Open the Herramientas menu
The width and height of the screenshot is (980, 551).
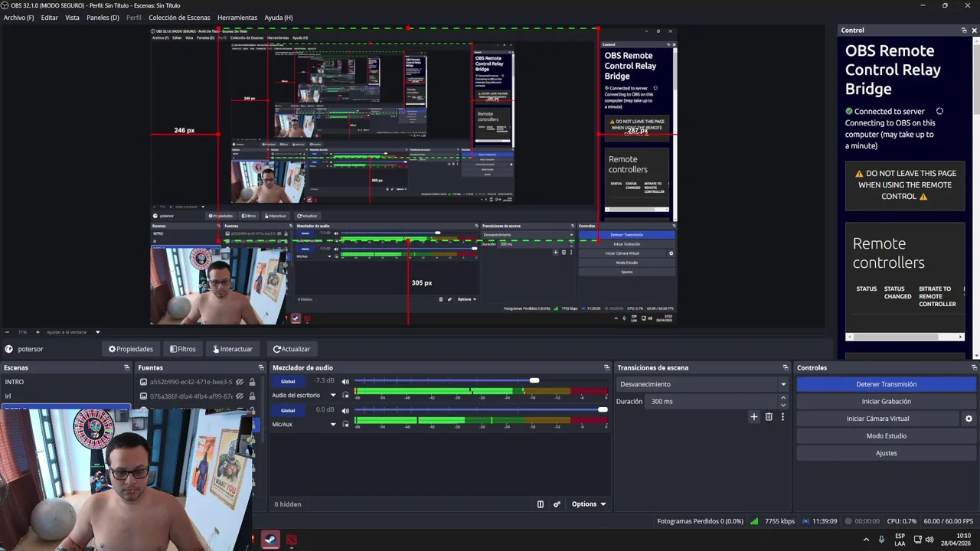point(237,18)
